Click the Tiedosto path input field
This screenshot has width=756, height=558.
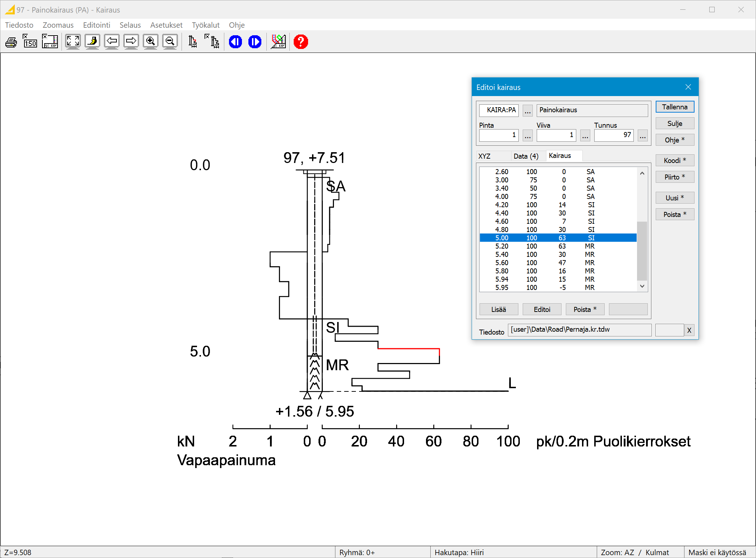tap(579, 330)
